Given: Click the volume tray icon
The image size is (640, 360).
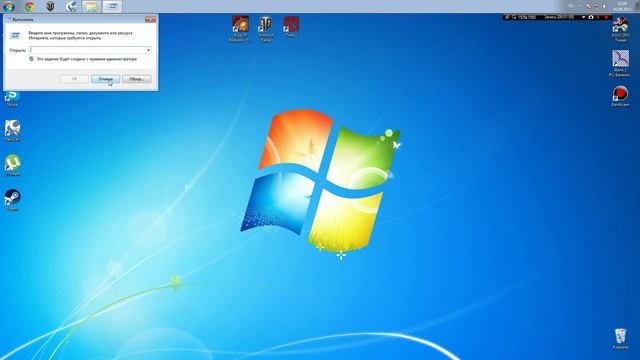Looking at the screenshot, I should coord(604,6).
